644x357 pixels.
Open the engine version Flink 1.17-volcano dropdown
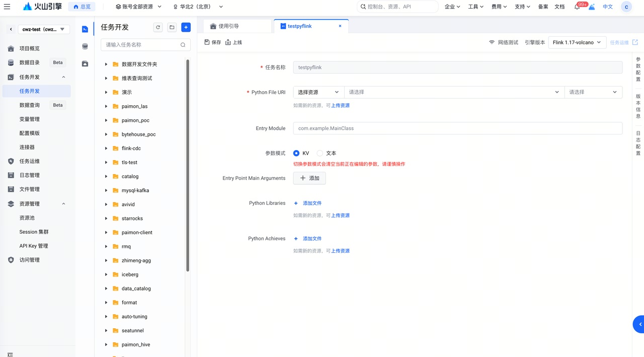tap(577, 42)
